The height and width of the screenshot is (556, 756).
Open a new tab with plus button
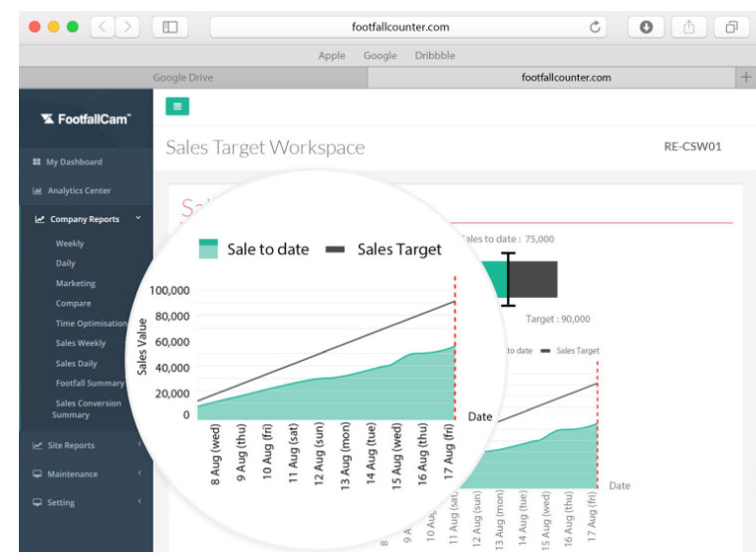pyautogui.click(x=745, y=77)
